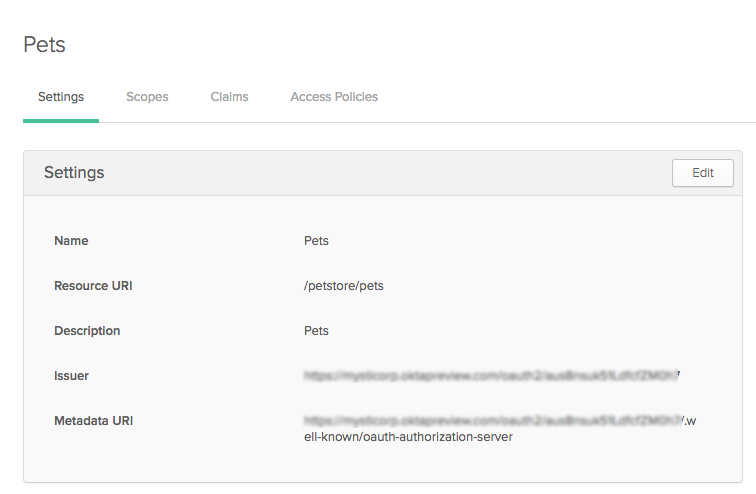Open the Claims tab
The width and height of the screenshot is (756, 494).
point(229,97)
